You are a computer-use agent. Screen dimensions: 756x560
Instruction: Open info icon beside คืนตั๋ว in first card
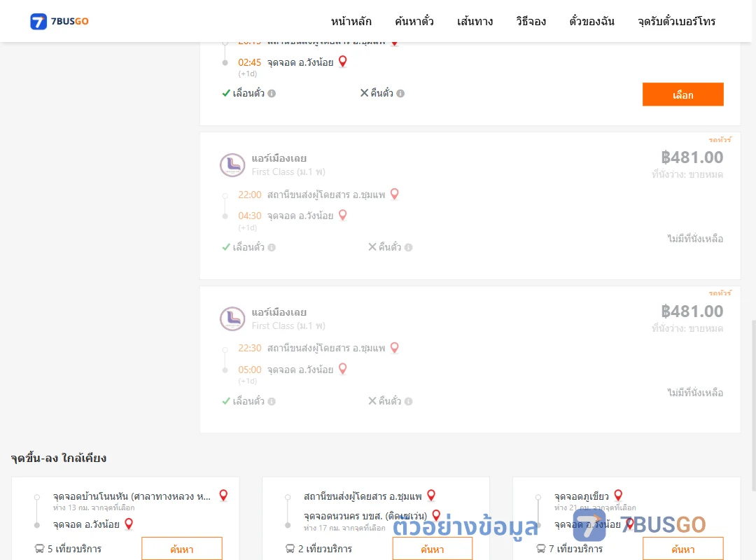400,94
